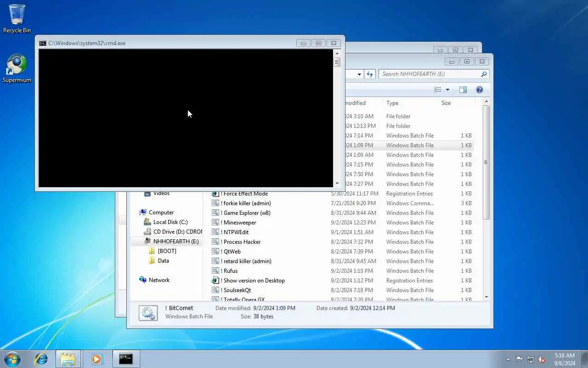Click the Show desktop strip
Image resolution: width=588 pixels, height=368 pixels.
point(584,359)
